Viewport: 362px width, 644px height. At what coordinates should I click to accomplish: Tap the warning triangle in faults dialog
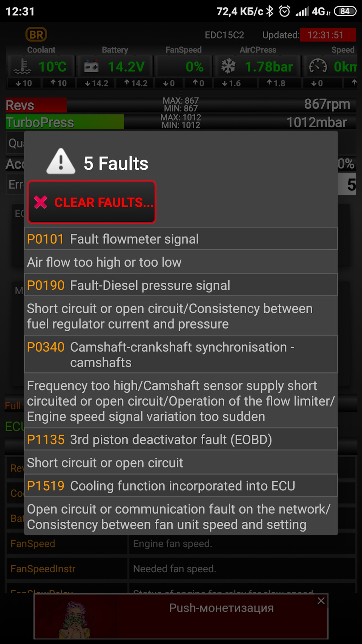[x=61, y=161]
